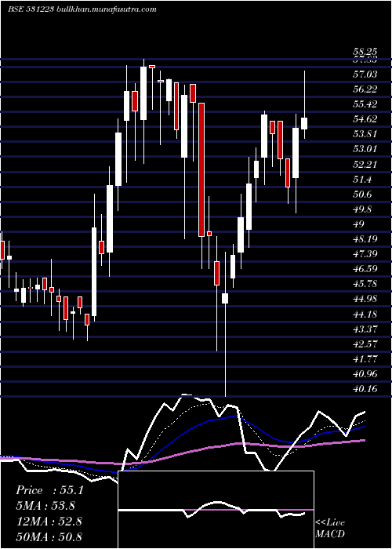Click the 40.16 price axis label

tap(365, 389)
